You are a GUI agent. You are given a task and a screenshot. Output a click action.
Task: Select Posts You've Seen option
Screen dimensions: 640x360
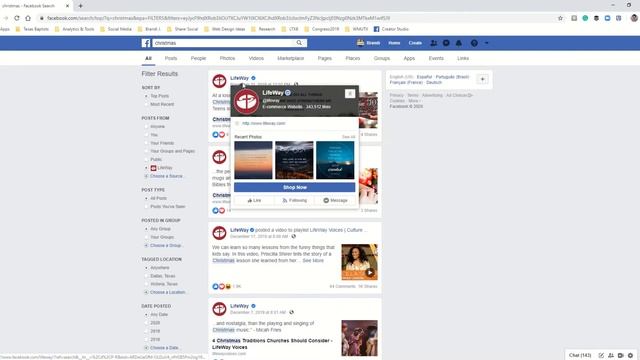pyautogui.click(x=167, y=207)
